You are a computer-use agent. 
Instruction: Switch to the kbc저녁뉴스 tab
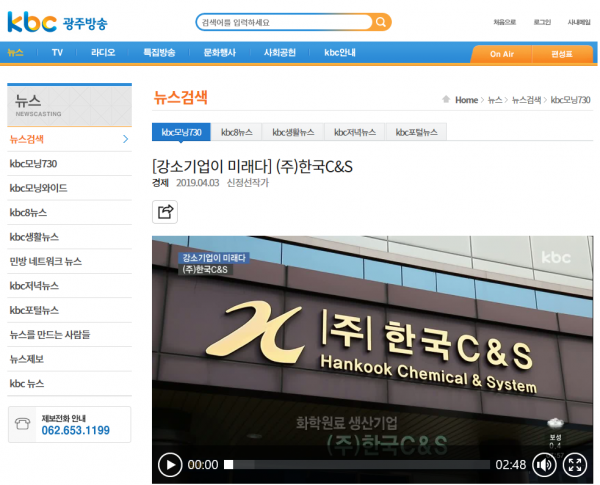click(355, 132)
